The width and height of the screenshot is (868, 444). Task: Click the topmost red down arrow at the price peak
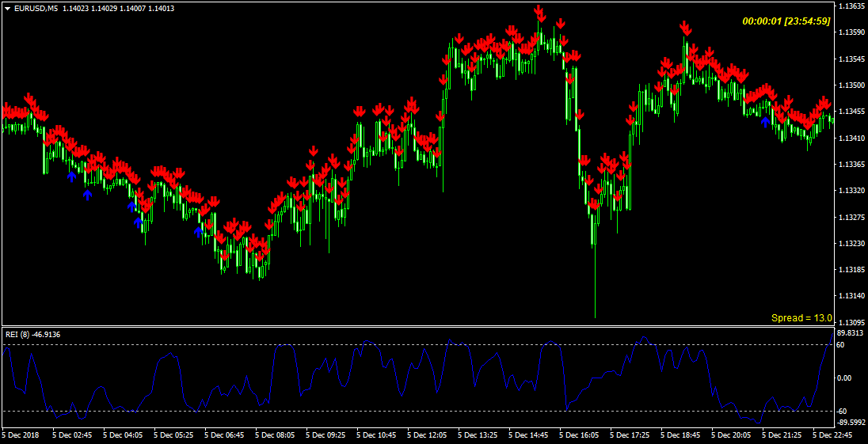(539, 11)
